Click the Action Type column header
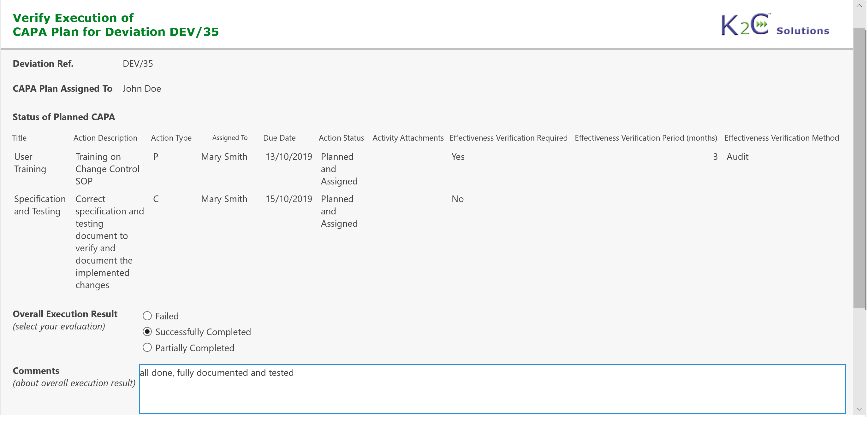 (x=171, y=138)
